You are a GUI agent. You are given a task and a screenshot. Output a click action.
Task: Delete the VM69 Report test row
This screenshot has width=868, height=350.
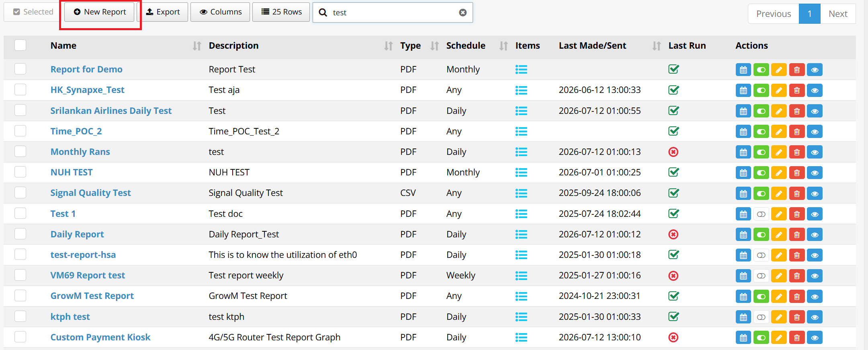pos(797,276)
